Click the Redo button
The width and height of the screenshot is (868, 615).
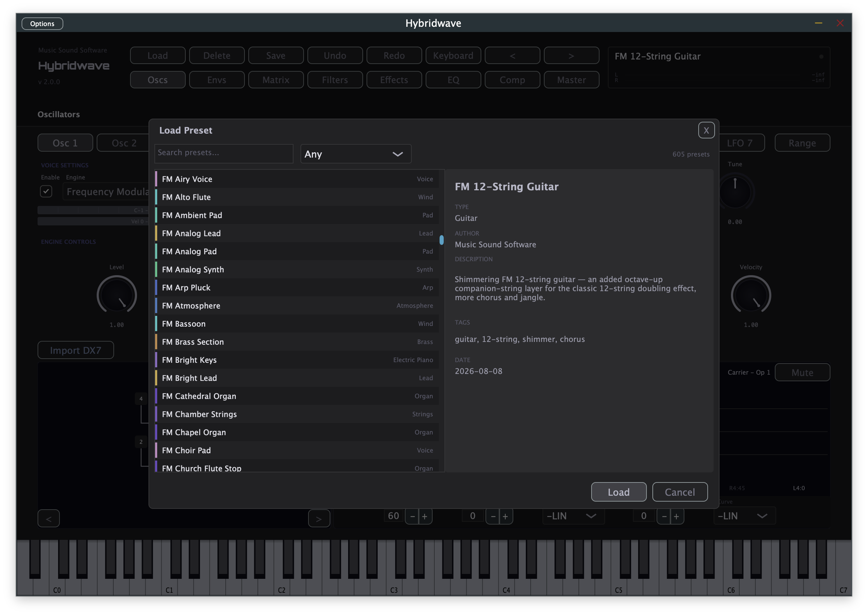tap(394, 56)
